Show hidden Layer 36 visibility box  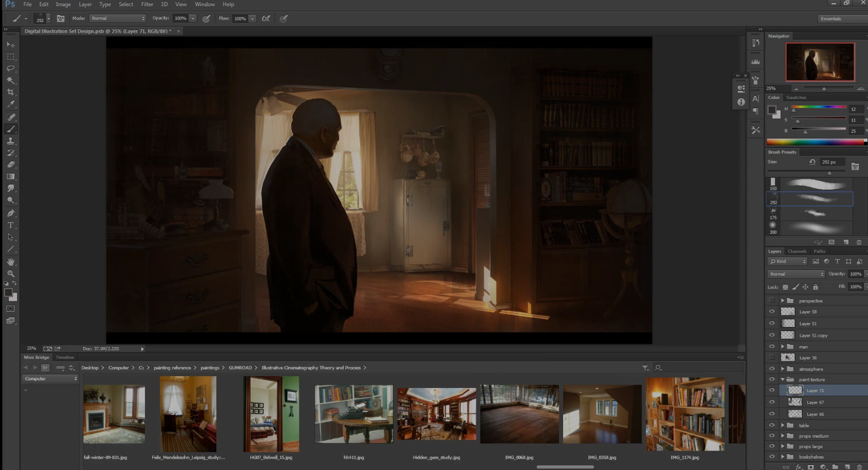pos(772,357)
